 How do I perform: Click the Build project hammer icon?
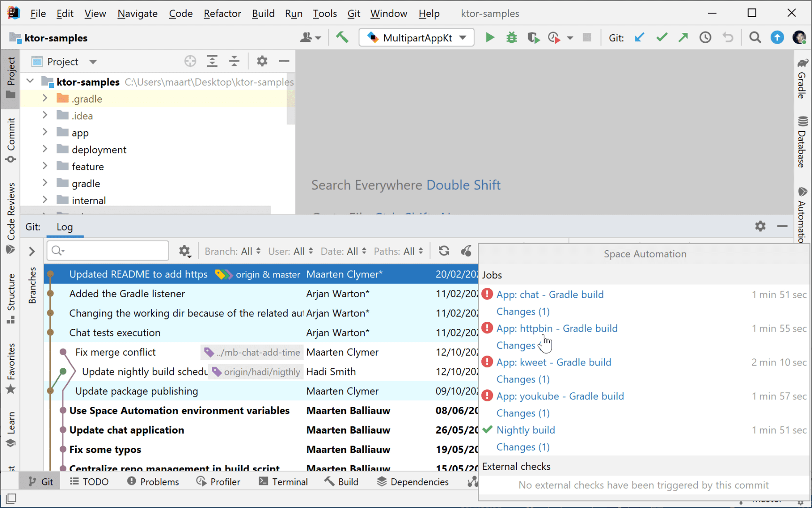[x=342, y=37]
